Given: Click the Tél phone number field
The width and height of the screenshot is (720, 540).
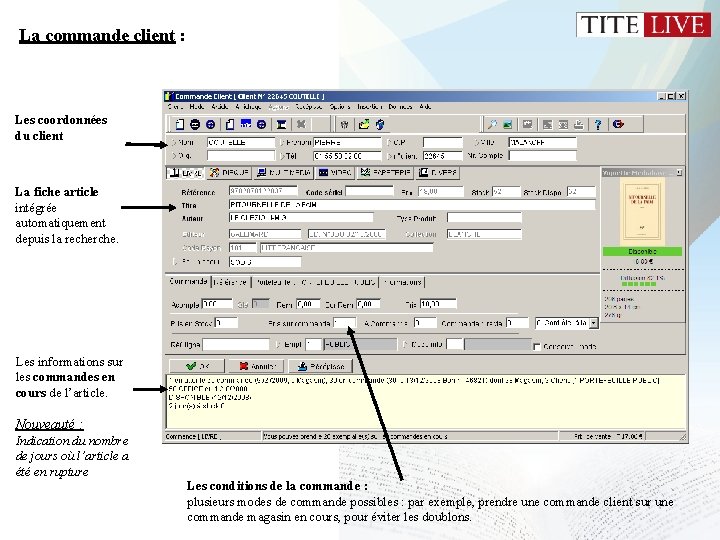Looking at the screenshot, I should pos(347,156).
